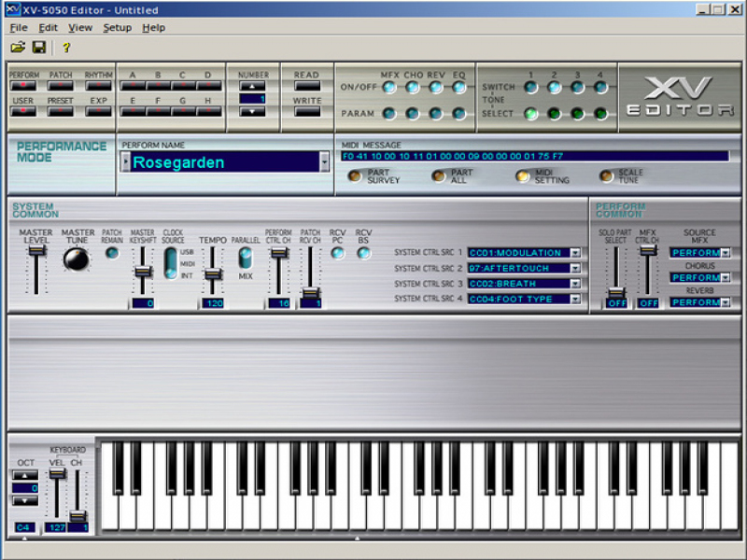Click the octave up arrow

click(x=24, y=475)
